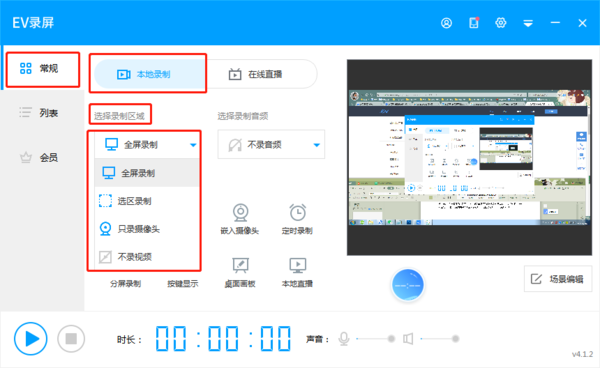Click the microphone icon
Image resolution: width=600 pixels, height=368 pixels.
click(344, 339)
